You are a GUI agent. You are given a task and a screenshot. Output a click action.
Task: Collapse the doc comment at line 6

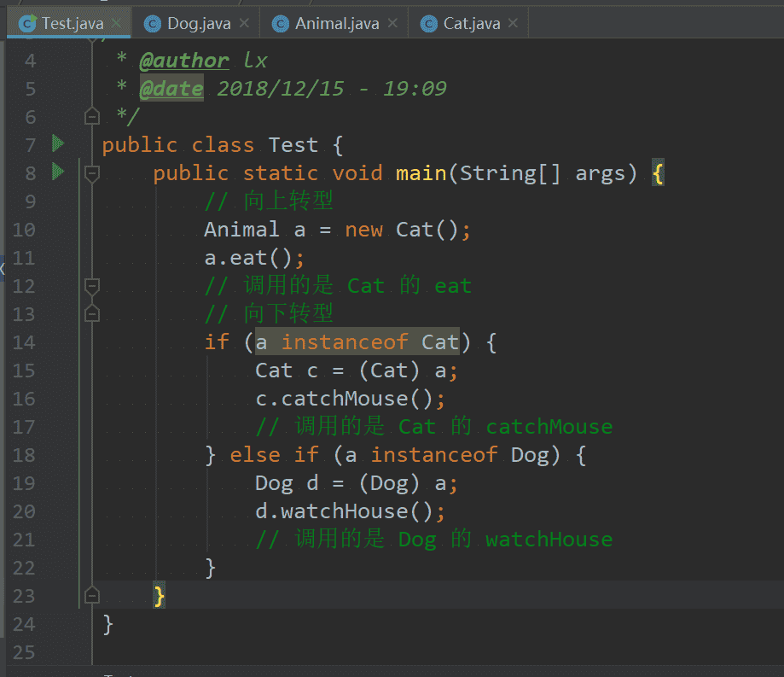[92, 116]
